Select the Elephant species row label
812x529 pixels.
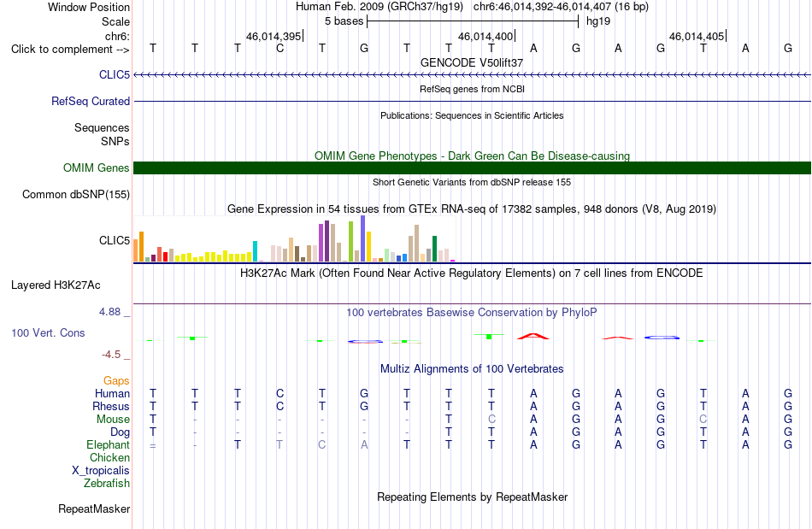click(x=108, y=444)
